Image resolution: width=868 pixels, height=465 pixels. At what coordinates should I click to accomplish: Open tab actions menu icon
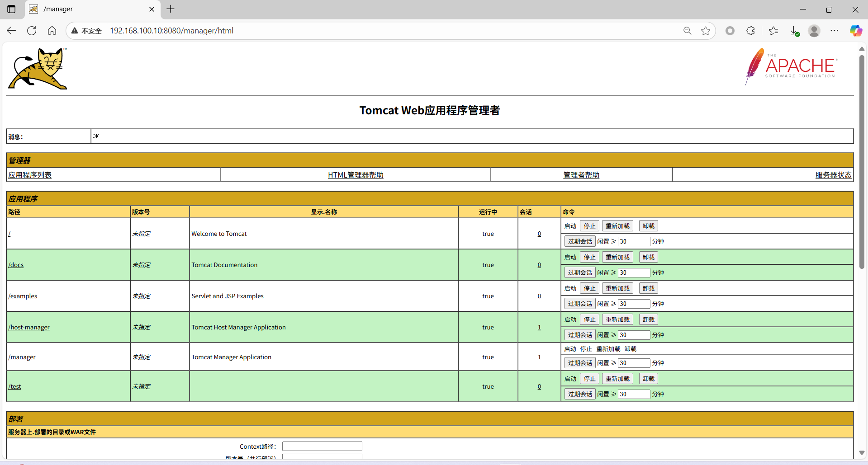click(11, 9)
